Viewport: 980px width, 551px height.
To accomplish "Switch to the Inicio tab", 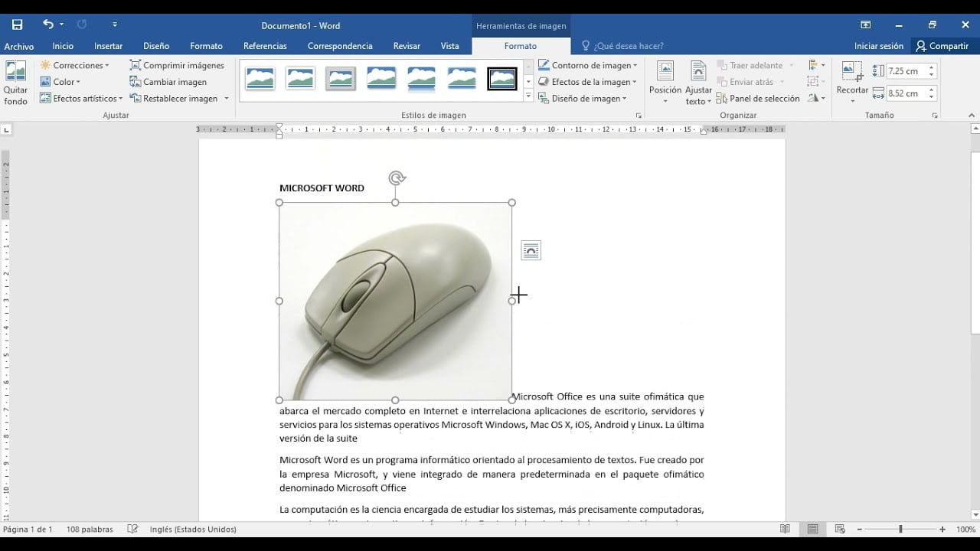I will [63, 46].
